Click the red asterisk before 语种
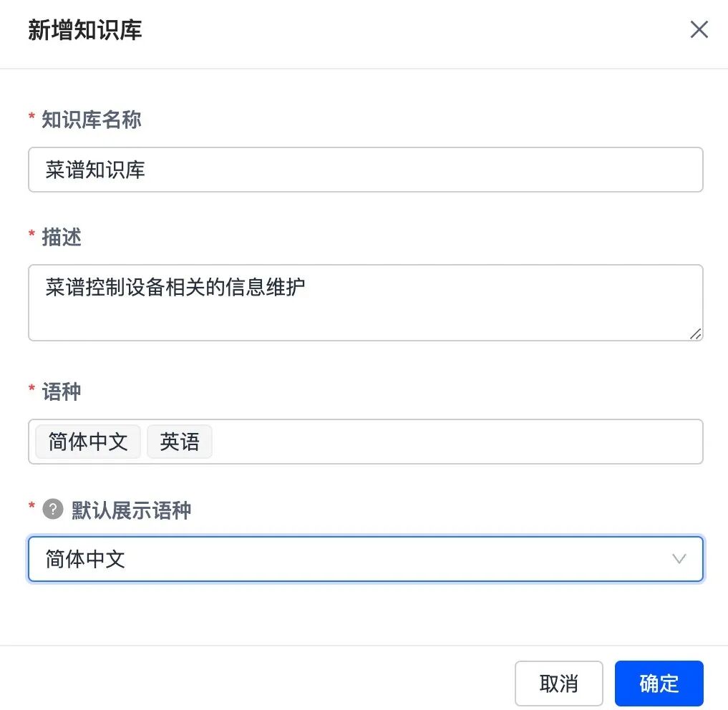The image size is (728, 710). click(x=31, y=390)
